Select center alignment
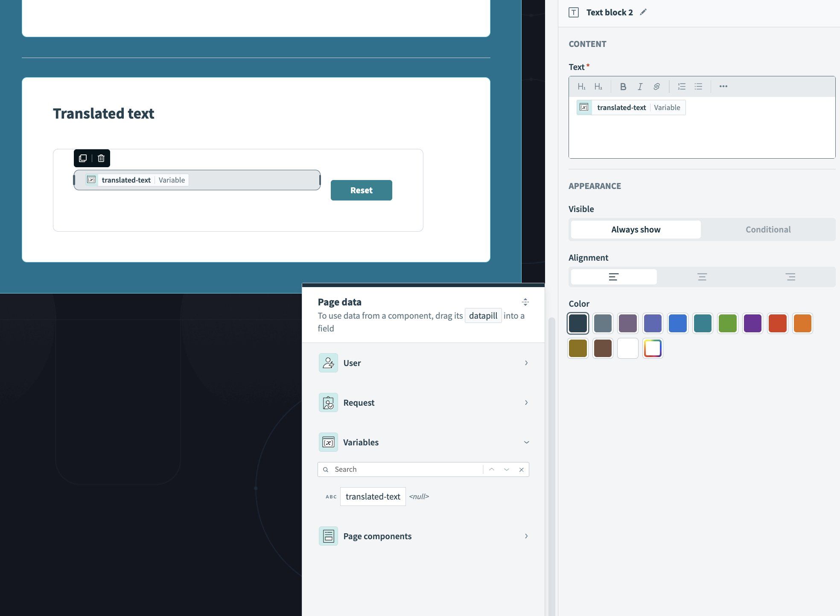Image resolution: width=840 pixels, height=616 pixels. tap(702, 277)
